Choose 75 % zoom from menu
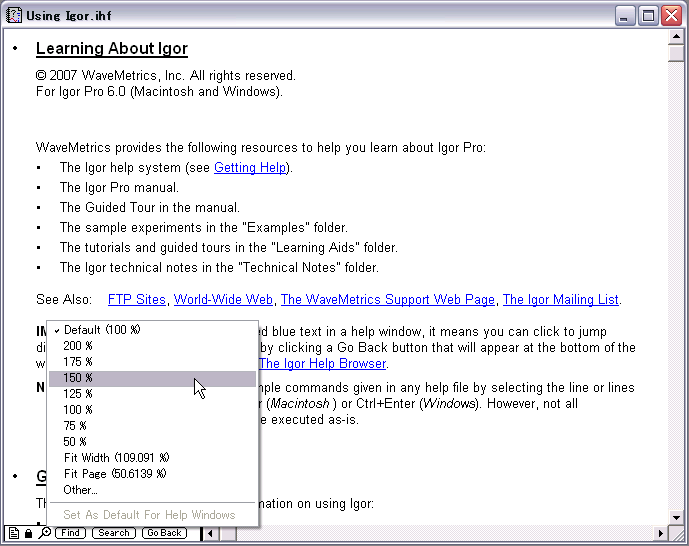This screenshot has height=546, width=689. point(152,426)
